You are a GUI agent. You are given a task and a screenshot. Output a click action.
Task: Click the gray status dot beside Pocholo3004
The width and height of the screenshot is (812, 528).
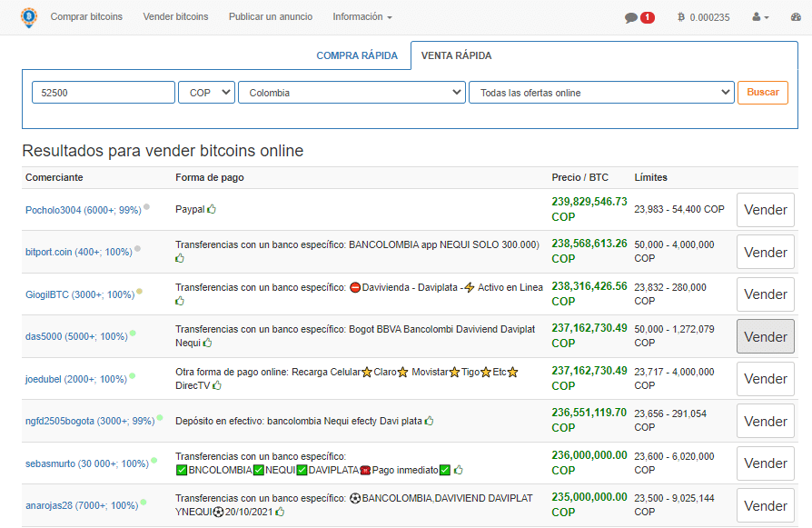(x=146, y=206)
